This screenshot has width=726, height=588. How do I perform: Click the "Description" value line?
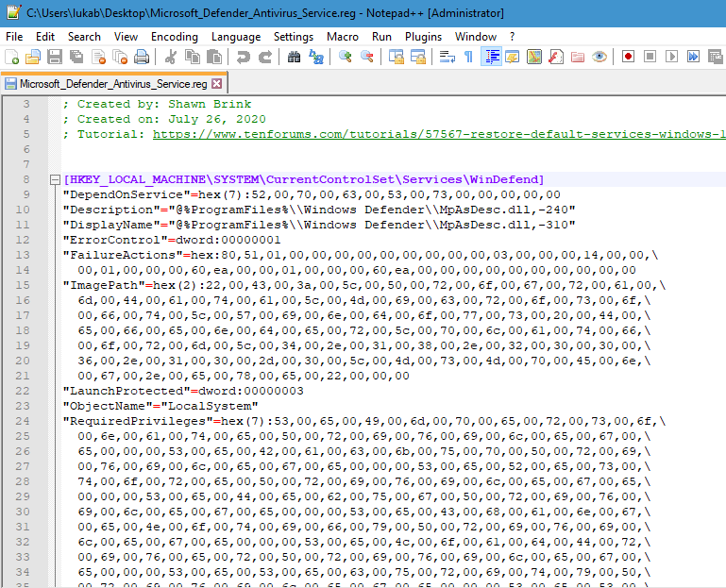pos(319,210)
